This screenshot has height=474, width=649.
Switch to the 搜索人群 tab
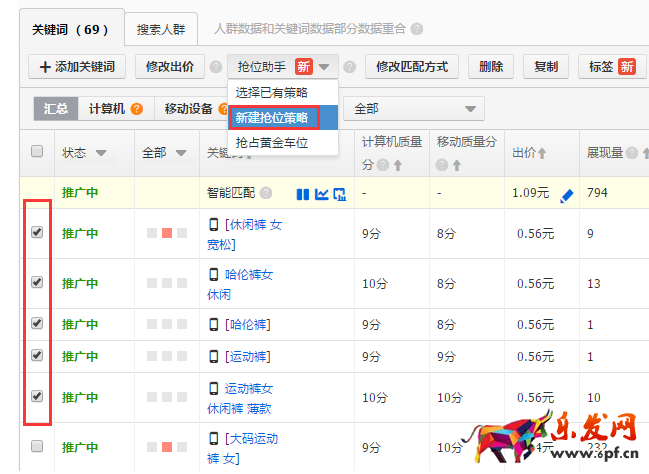[x=162, y=29]
